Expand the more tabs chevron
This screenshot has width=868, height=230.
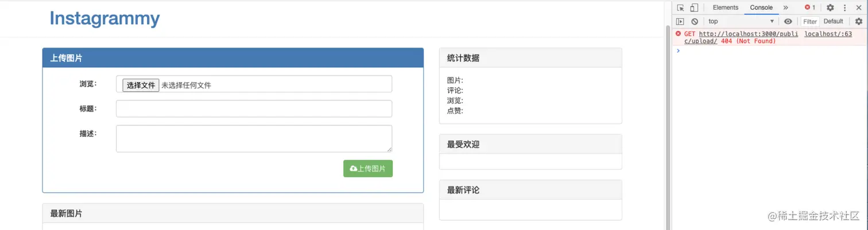tap(786, 7)
